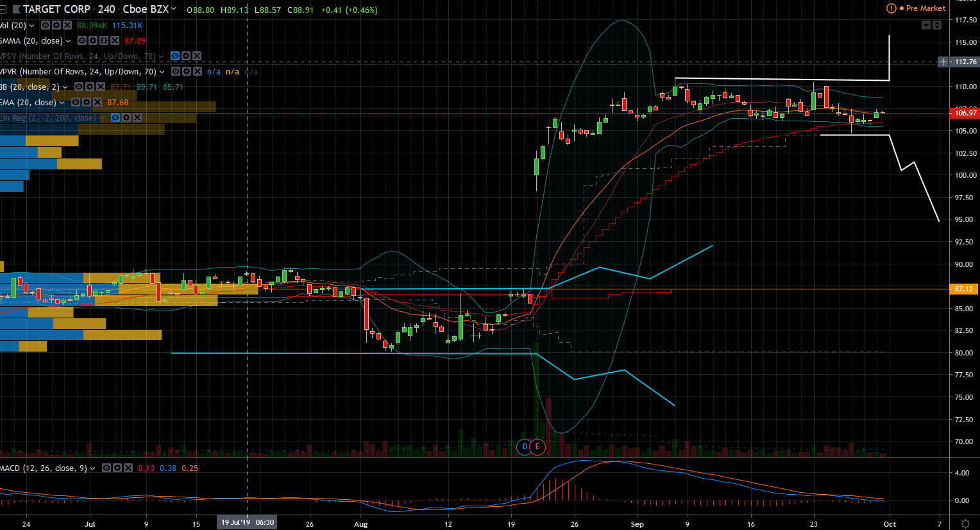Click the SMMA value 87.09

click(x=135, y=41)
